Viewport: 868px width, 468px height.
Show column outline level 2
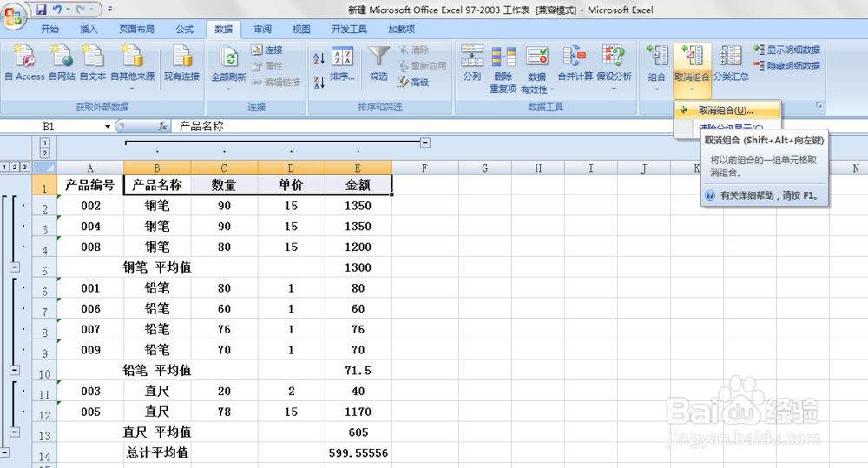(45, 153)
